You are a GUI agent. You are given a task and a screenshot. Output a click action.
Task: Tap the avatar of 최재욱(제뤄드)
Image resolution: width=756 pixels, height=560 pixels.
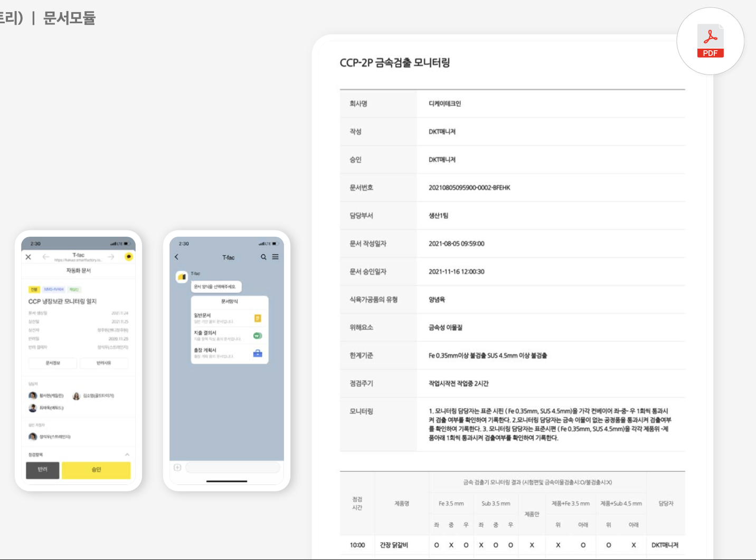[x=33, y=408]
